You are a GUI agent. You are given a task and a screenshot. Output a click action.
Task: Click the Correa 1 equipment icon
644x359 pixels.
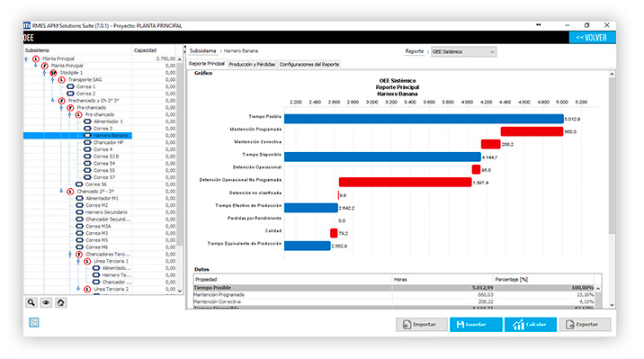(70, 86)
